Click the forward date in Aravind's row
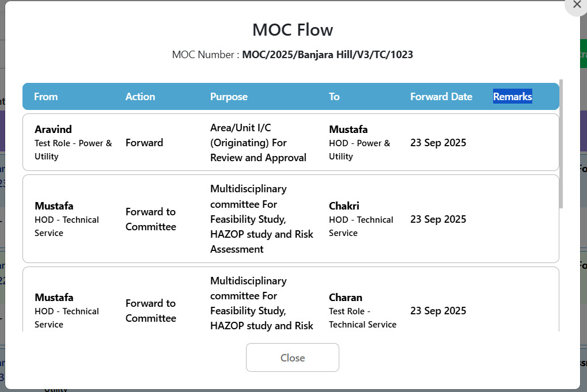Screen dimensions: 587x392 pos(438,143)
